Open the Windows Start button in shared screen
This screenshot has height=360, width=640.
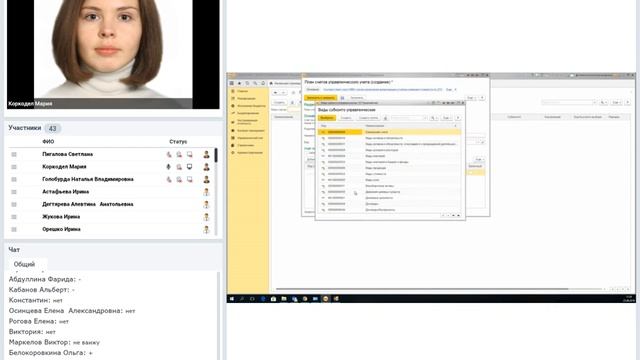(x=232, y=299)
